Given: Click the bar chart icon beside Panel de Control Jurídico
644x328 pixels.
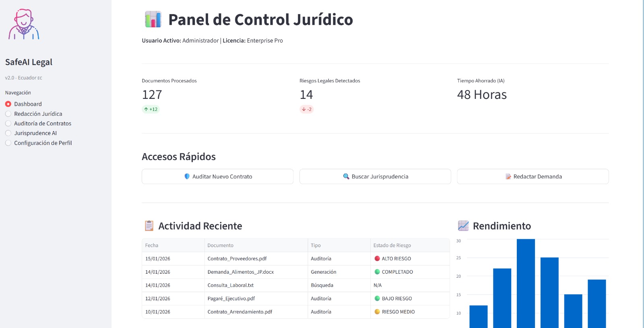Looking at the screenshot, I should tap(153, 19).
